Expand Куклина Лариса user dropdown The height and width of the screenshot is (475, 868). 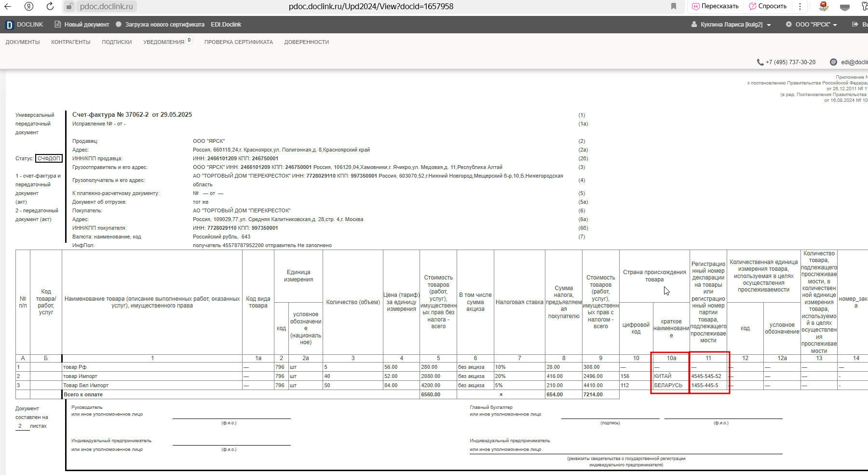tap(735, 25)
